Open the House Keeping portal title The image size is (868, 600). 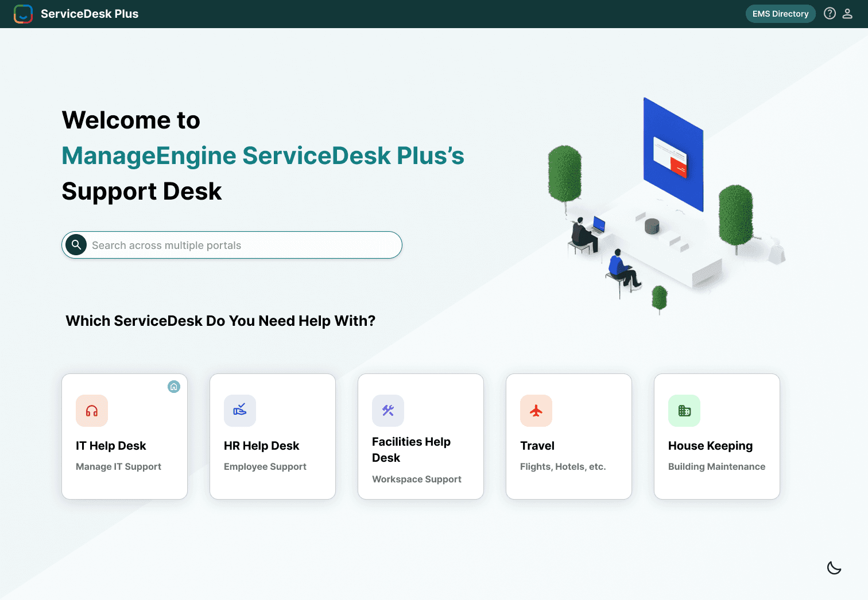[x=711, y=446]
